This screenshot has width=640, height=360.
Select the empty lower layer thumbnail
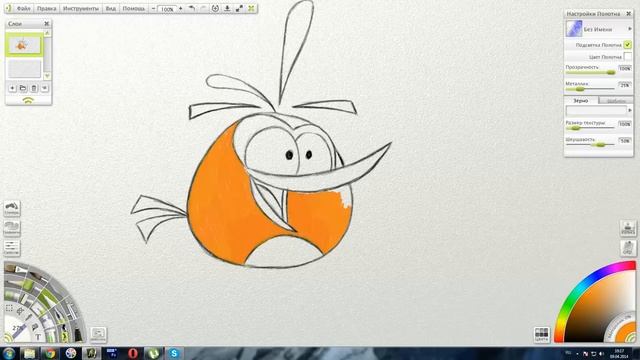24,69
